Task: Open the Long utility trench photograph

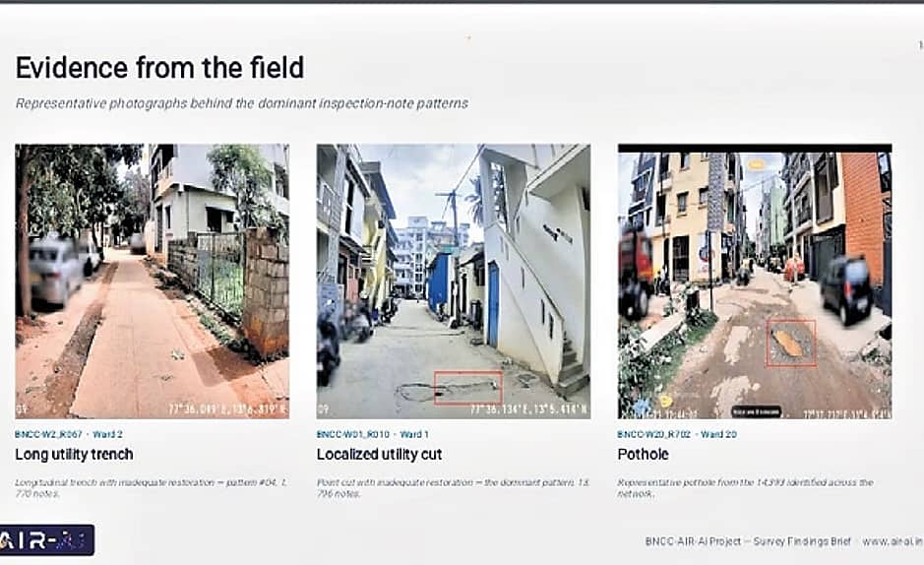Action: pyautogui.click(x=153, y=282)
